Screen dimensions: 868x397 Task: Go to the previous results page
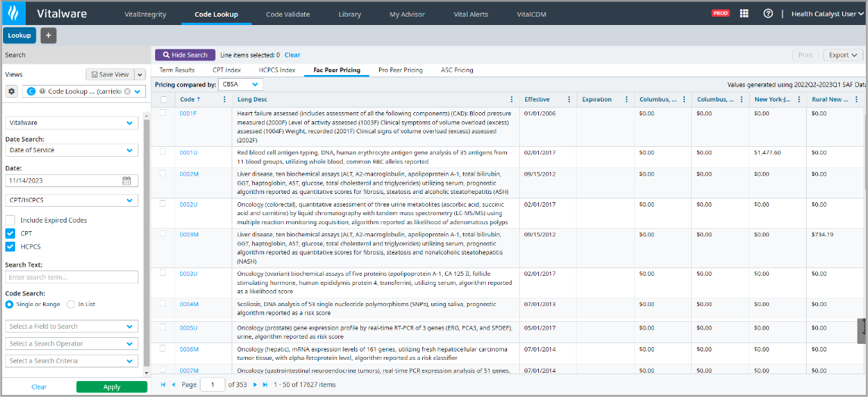pyautogui.click(x=173, y=384)
